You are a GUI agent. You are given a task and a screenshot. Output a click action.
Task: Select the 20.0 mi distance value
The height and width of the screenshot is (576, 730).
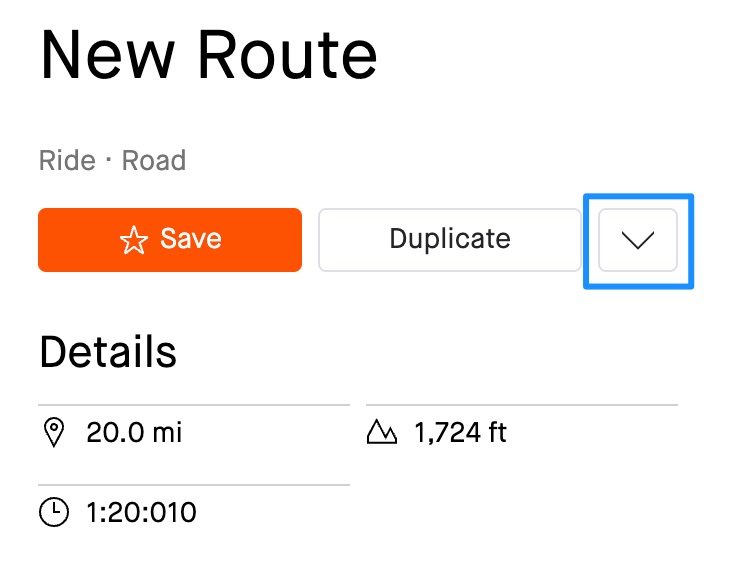(x=134, y=433)
